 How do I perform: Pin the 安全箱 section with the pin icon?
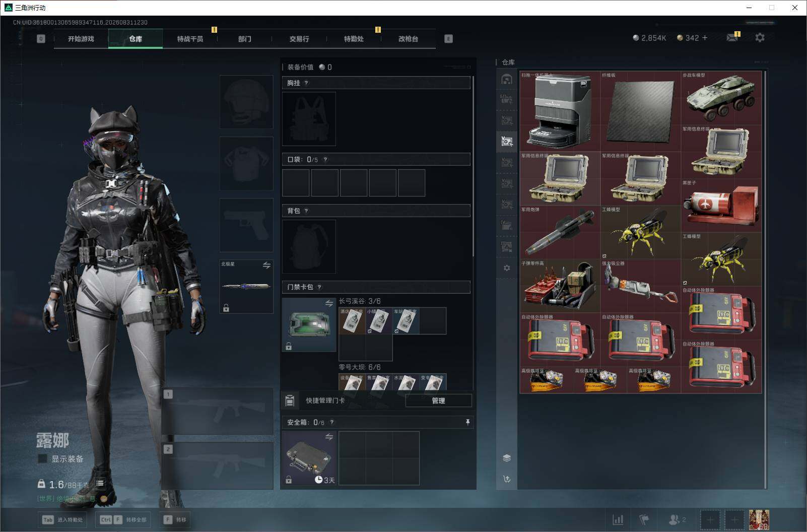[x=467, y=422]
